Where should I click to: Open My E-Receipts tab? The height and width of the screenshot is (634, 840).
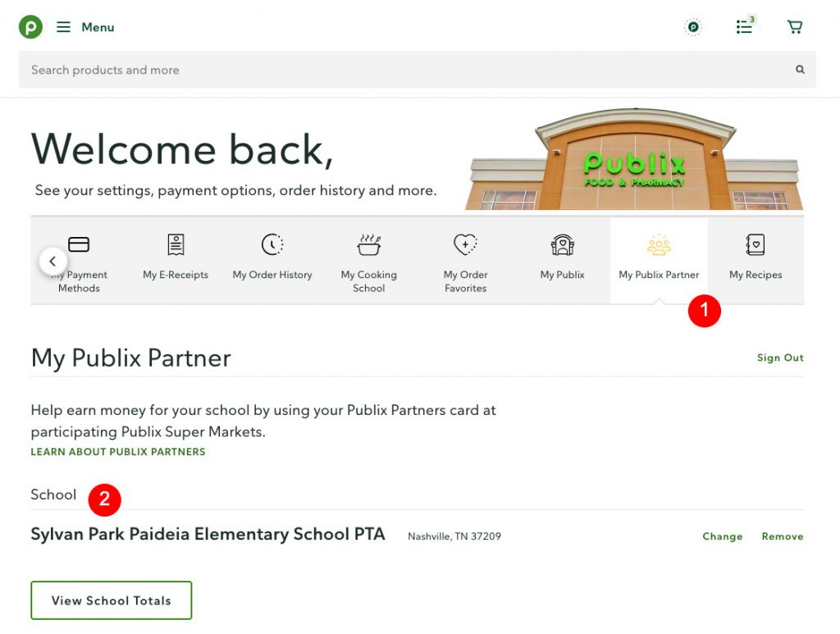[176, 261]
